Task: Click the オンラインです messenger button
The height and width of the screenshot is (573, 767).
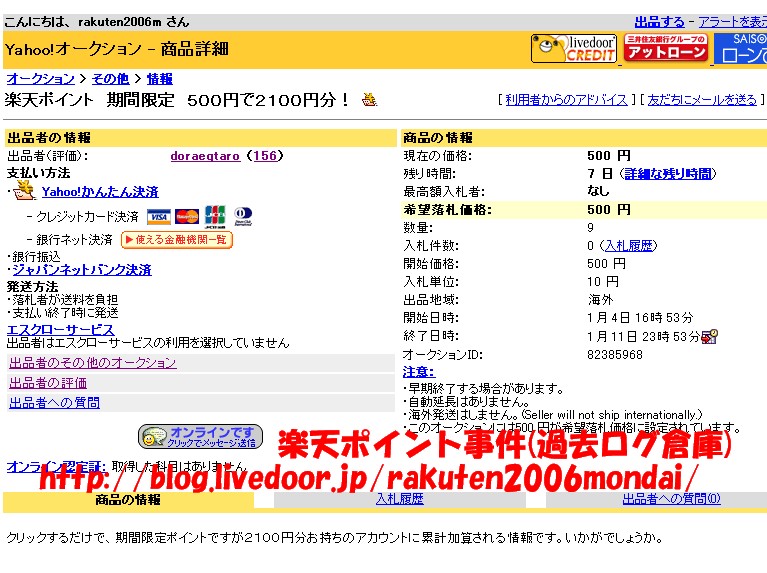Action: point(201,436)
